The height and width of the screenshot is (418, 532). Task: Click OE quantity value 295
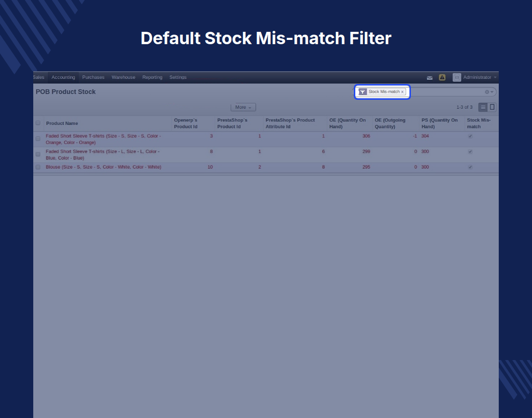[366, 167]
